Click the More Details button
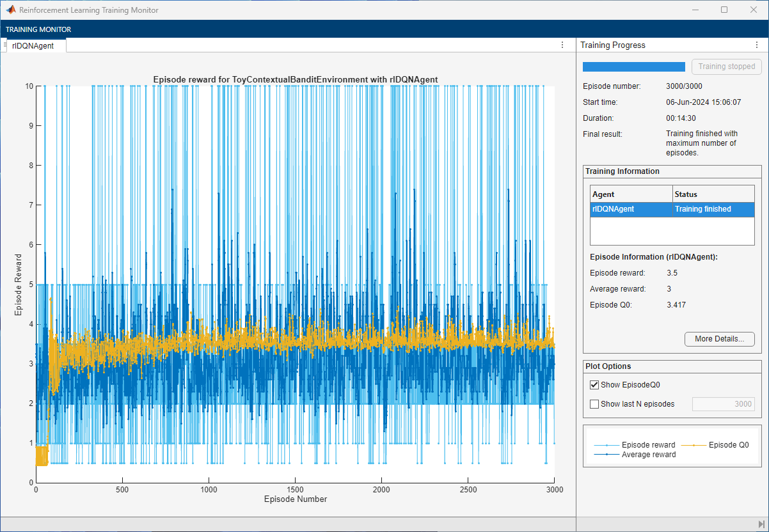The width and height of the screenshot is (769, 532). [x=719, y=339]
